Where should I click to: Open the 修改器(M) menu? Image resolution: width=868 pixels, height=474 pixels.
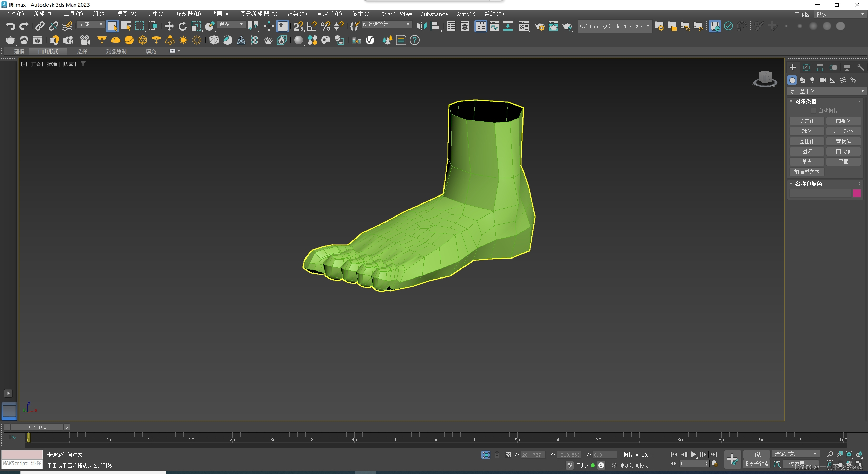coord(188,14)
